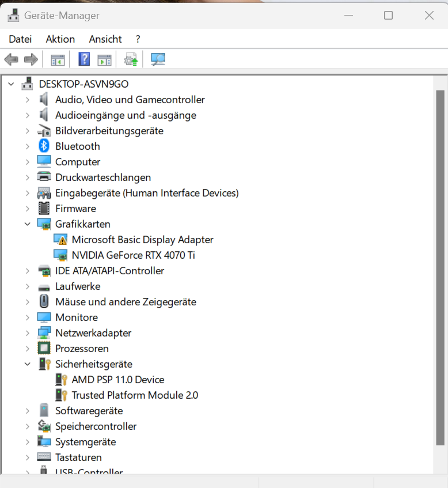
Task: Open the Datei menu
Action: (20, 39)
